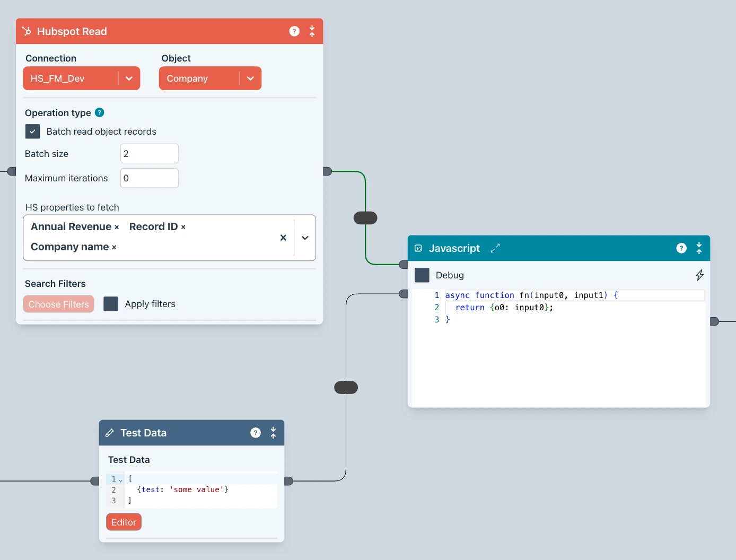This screenshot has height=560, width=736.
Task: Click the Batch size input field
Action: [149, 154]
